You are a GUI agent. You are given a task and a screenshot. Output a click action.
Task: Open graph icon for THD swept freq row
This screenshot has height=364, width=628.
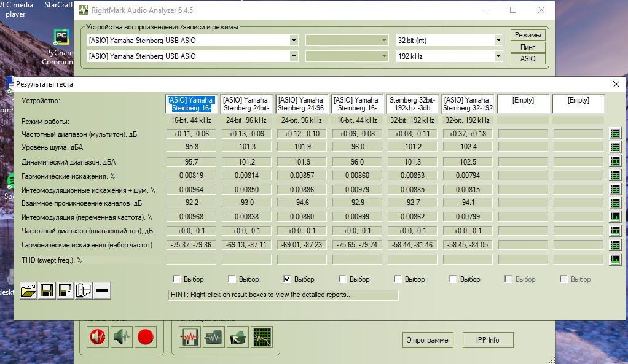[x=614, y=260]
